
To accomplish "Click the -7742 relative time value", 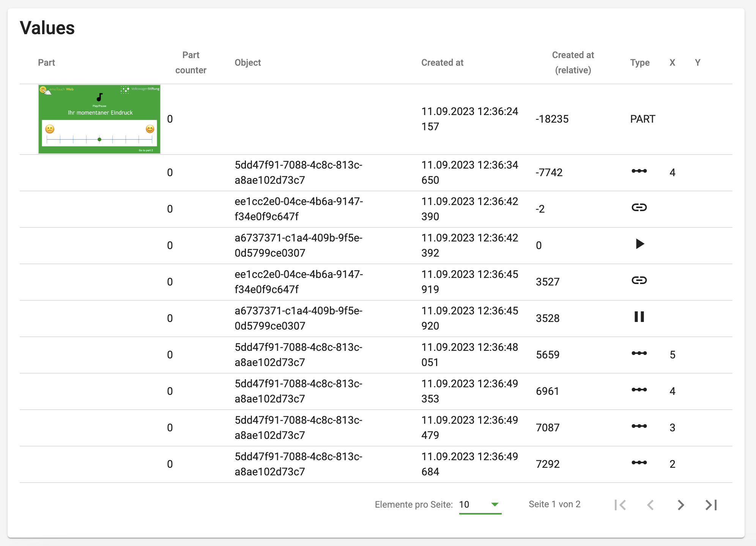I will [549, 173].
